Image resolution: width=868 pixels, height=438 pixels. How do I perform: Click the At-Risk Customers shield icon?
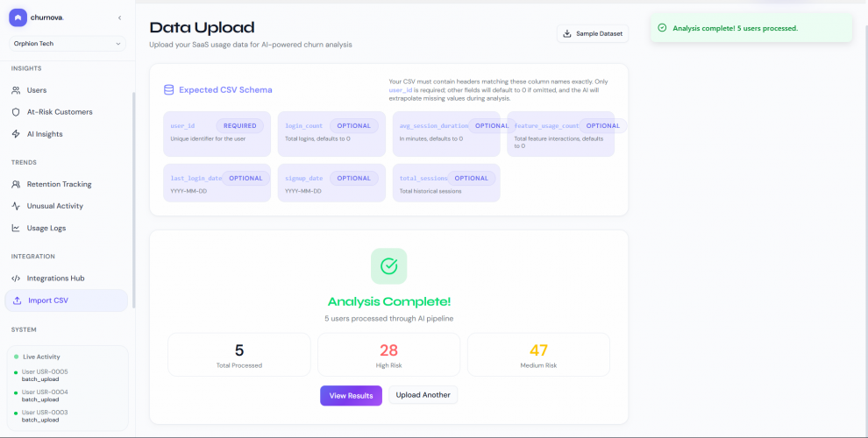tap(16, 112)
